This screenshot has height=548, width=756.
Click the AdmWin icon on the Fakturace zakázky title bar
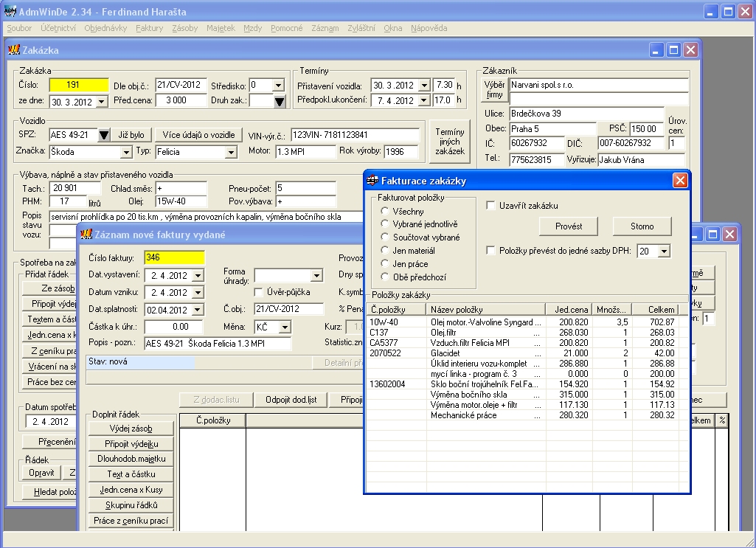(372, 179)
